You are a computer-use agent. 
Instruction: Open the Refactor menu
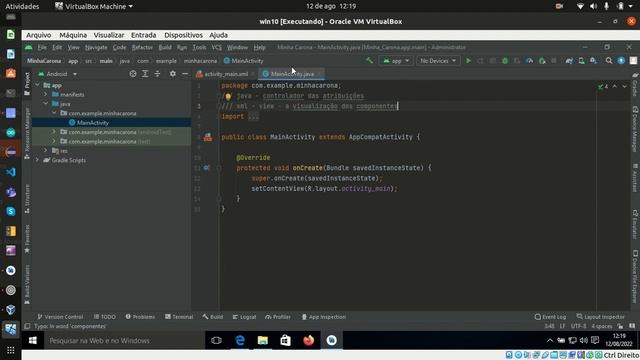142,47
